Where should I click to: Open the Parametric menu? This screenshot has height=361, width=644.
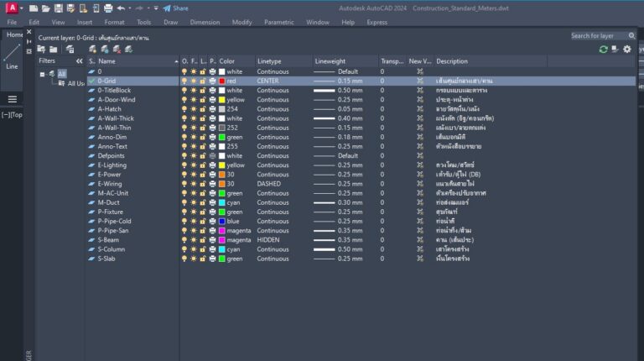tap(278, 22)
